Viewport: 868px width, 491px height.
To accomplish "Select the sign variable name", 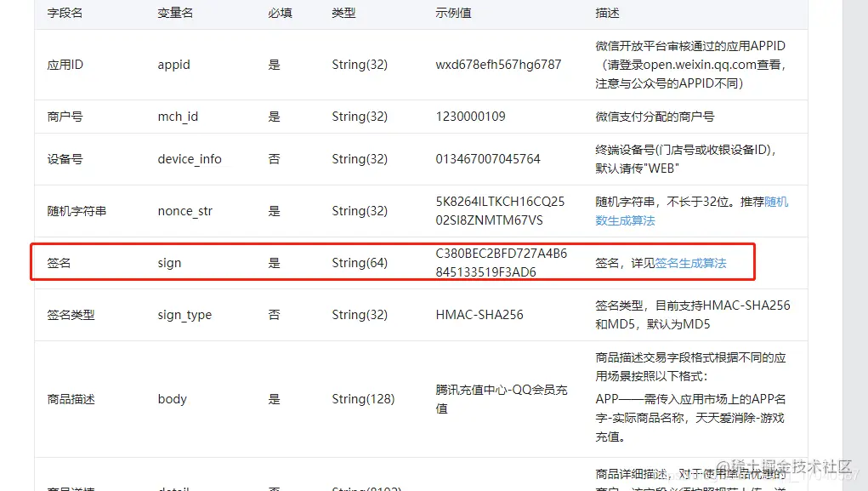I will (169, 263).
